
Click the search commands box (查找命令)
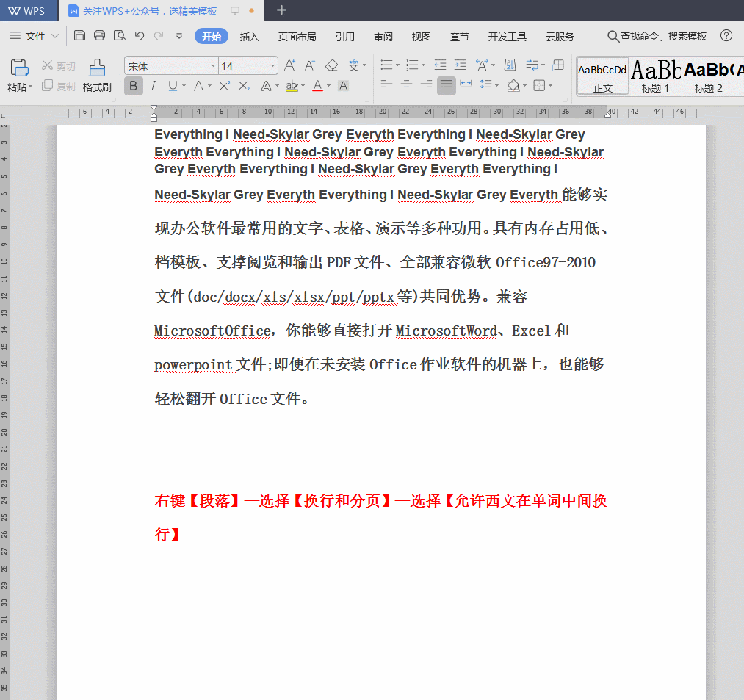657,36
